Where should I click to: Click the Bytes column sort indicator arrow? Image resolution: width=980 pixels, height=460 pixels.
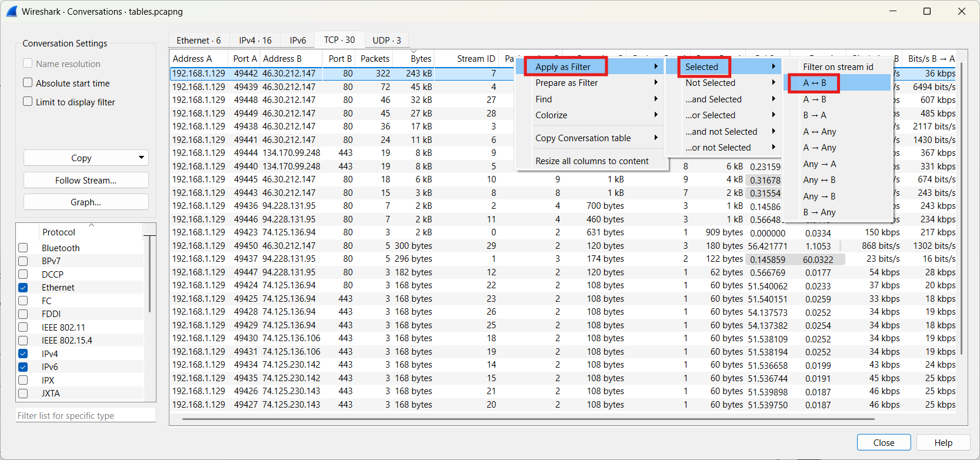[414, 52]
